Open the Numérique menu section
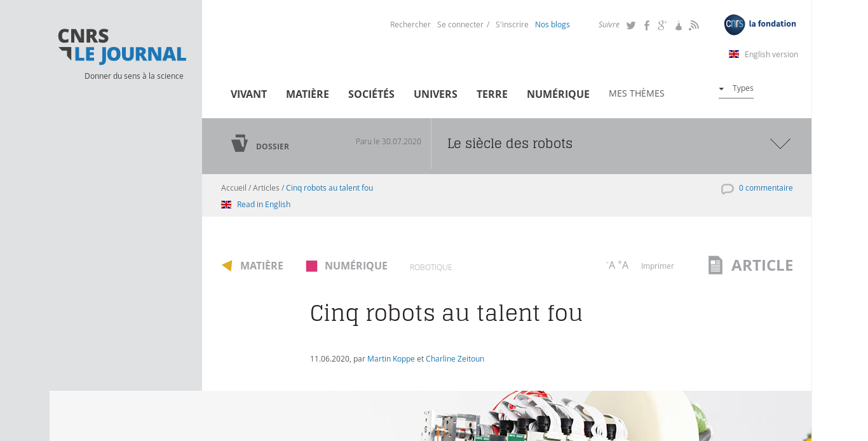 (x=558, y=94)
